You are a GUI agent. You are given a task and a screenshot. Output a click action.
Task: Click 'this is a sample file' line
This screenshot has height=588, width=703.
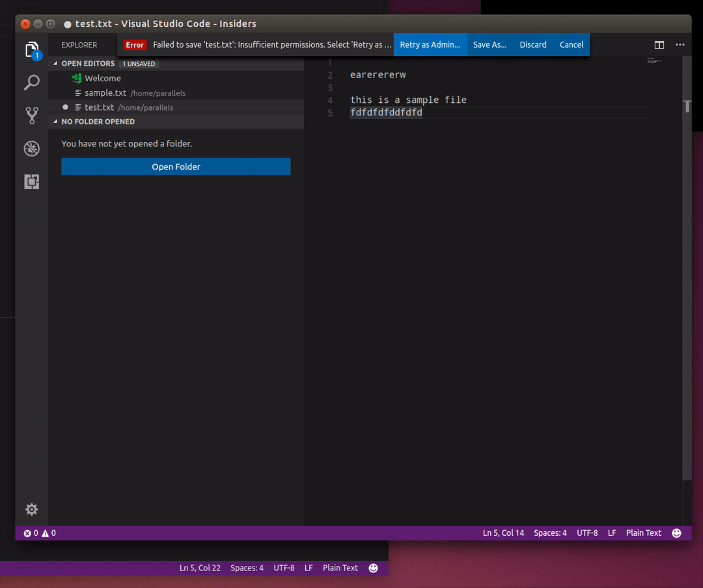click(408, 100)
